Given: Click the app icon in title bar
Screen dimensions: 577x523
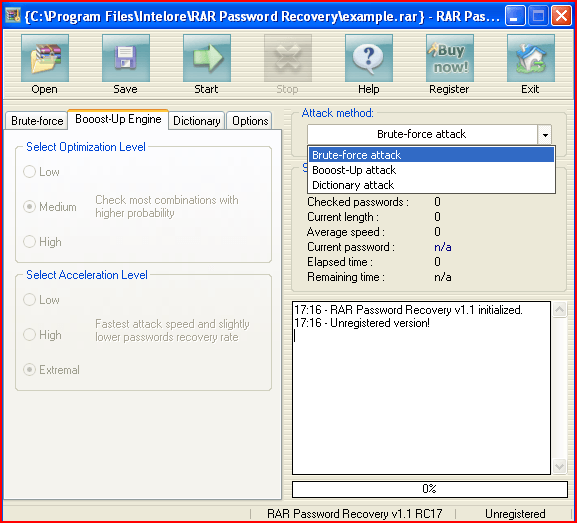Looking at the screenshot, I should click(x=13, y=15).
